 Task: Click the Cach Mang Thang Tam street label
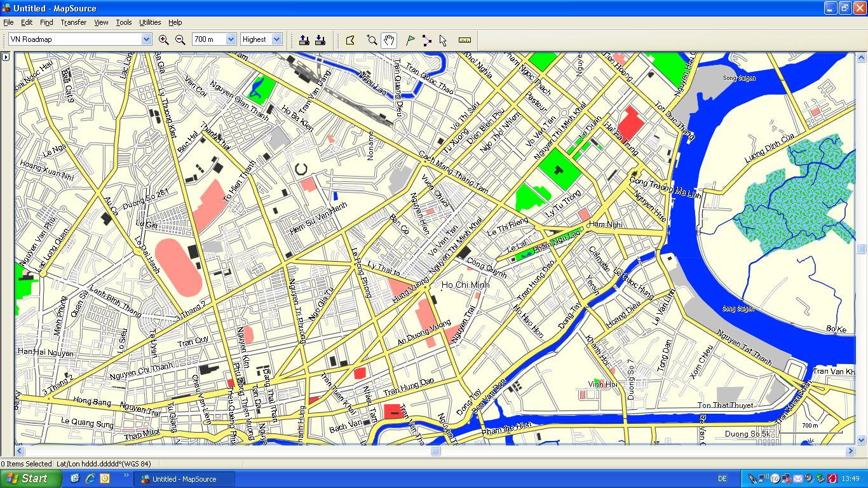click(x=453, y=172)
